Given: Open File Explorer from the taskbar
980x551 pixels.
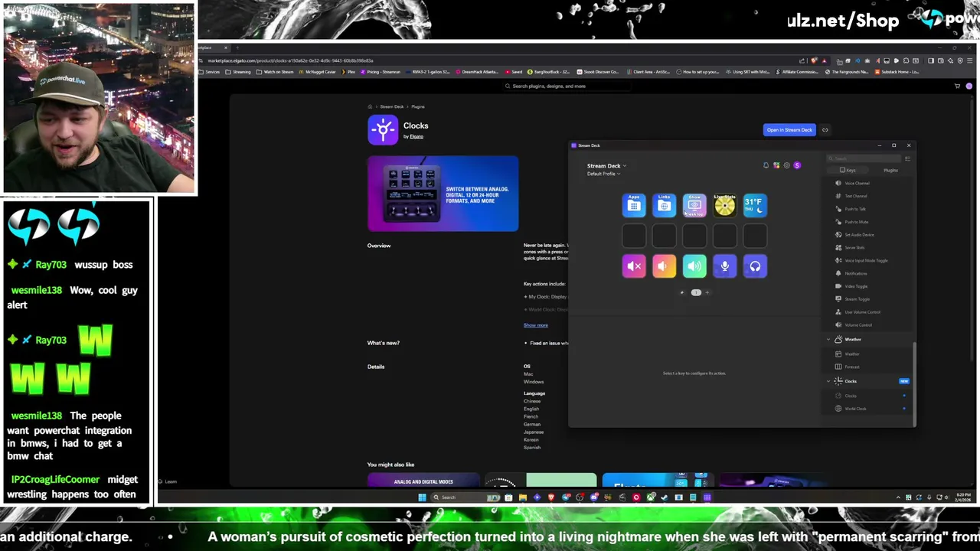Looking at the screenshot, I should [x=522, y=497].
